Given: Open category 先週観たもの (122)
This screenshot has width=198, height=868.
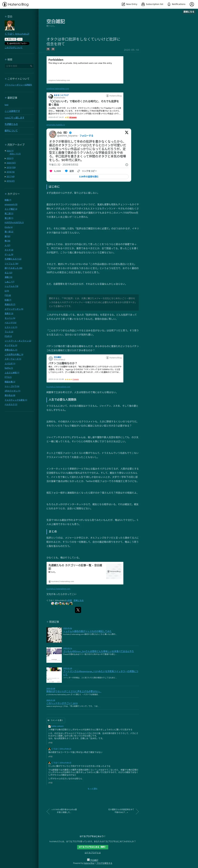Looking at the screenshot, I should tap(13, 259).
